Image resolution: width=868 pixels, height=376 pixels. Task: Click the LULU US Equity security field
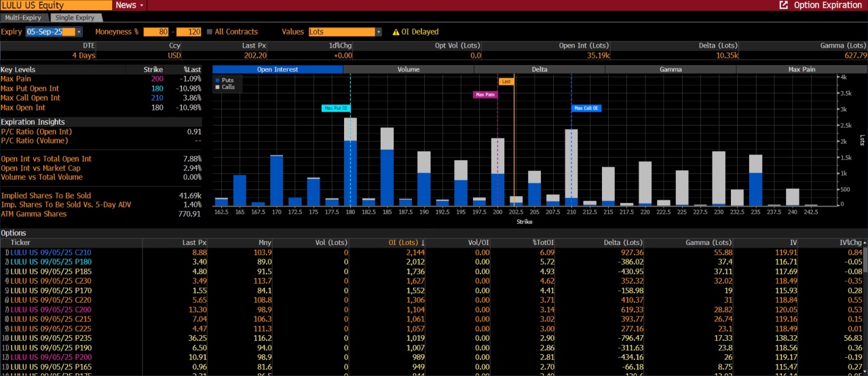click(56, 5)
